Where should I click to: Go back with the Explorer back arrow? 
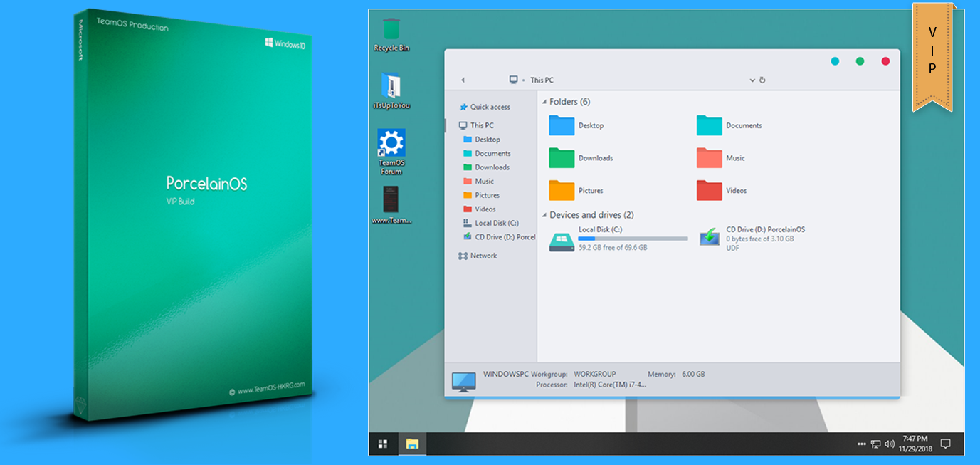[463, 80]
